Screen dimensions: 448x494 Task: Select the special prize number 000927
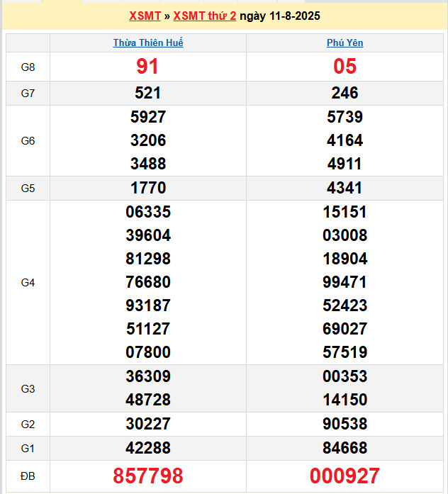(x=345, y=476)
